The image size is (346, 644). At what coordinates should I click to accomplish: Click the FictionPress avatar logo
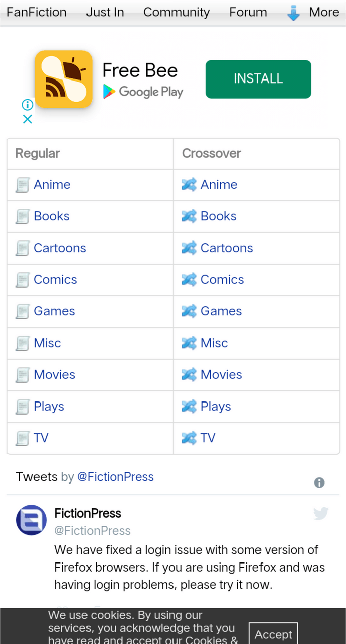(x=31, y=520)
